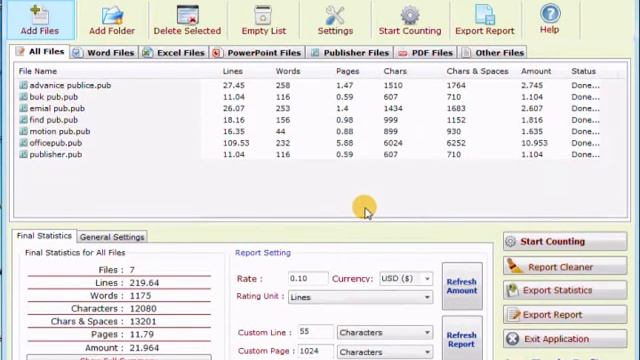Viewport: 640px width, 360px height.
Task: Open the General Settings tab
Action: [112, 237]
